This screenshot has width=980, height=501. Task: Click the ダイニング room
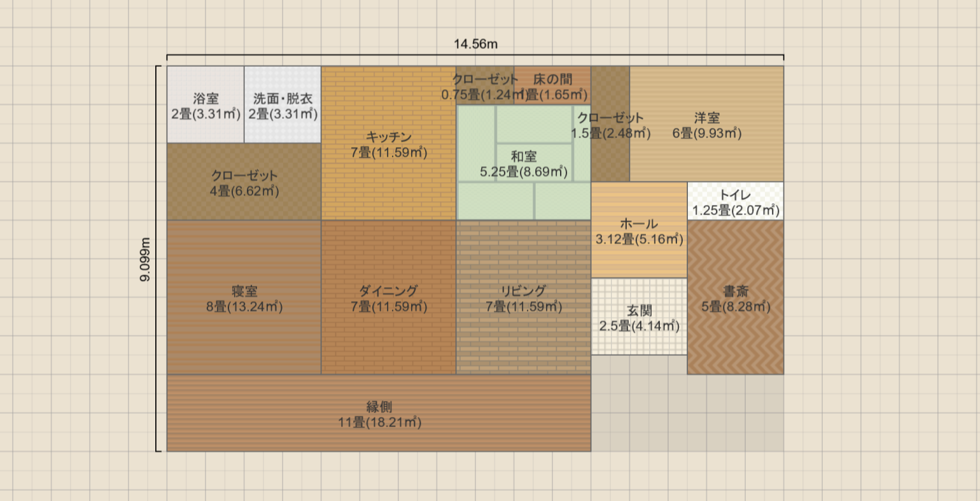(x=389, y=297)
